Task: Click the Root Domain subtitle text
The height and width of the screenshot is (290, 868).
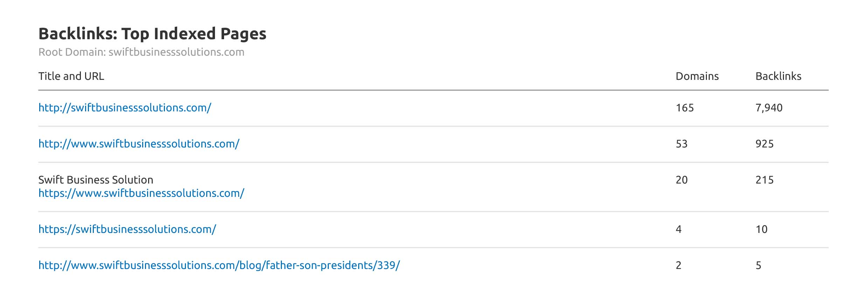Action: pos(141,52)
